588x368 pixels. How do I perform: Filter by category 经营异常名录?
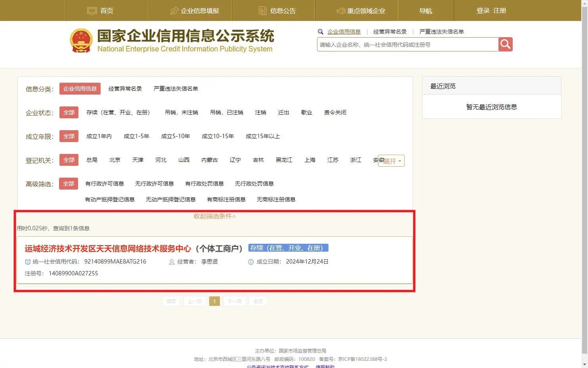125,89
